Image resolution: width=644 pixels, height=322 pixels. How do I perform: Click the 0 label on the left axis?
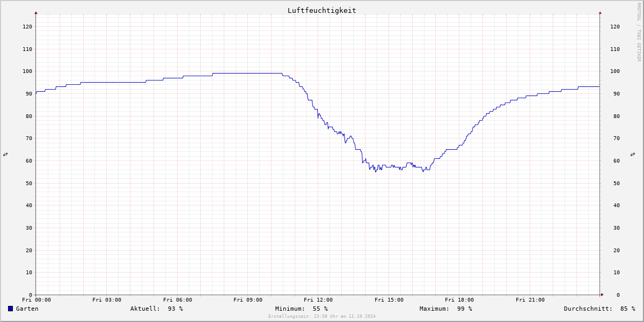pyautogui.click(x=31, y=295)
